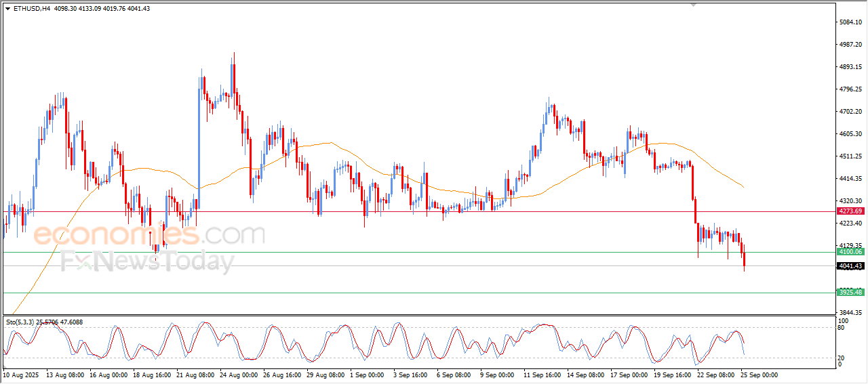
Task: Click the 17 Sep 00:00 time label
Action: 629,375
